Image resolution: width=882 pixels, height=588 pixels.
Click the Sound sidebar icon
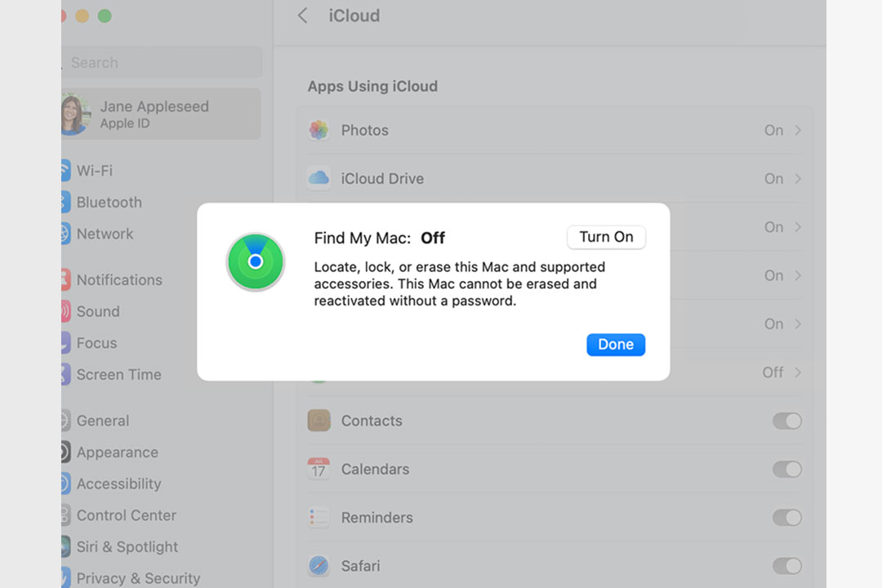point(65,311)
